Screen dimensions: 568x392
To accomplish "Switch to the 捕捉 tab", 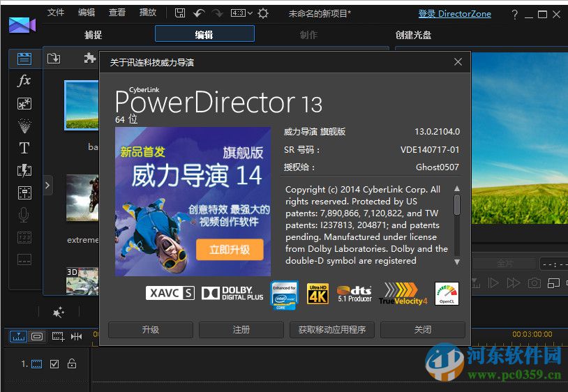I will point(93,35).
